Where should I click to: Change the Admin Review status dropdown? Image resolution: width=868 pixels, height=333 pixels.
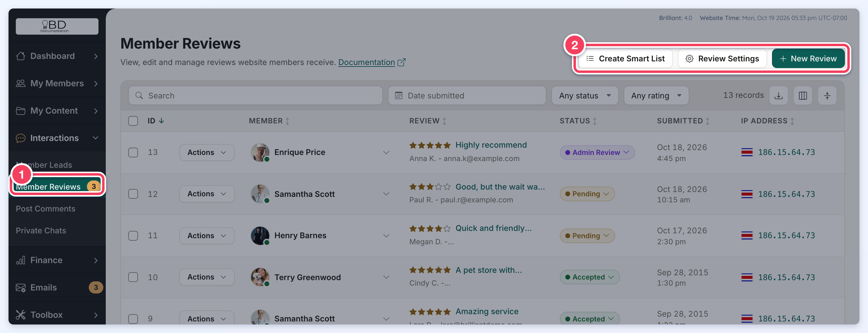click(597, 152)
